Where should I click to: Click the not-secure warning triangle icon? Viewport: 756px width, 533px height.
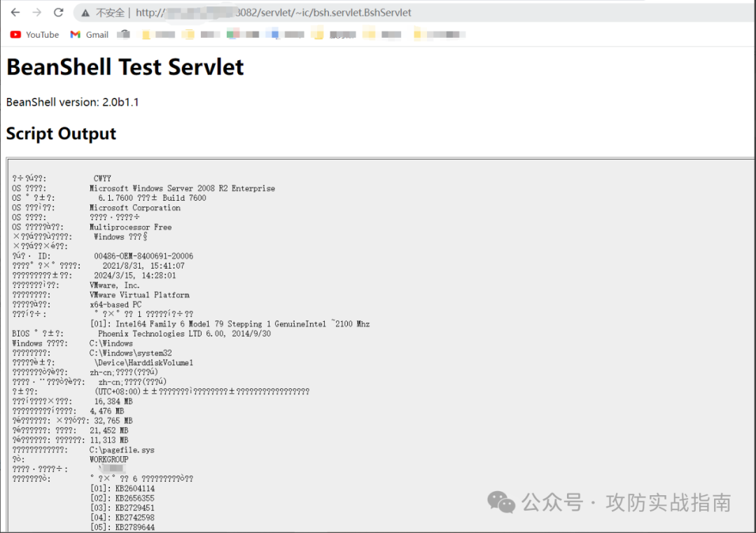85,13
